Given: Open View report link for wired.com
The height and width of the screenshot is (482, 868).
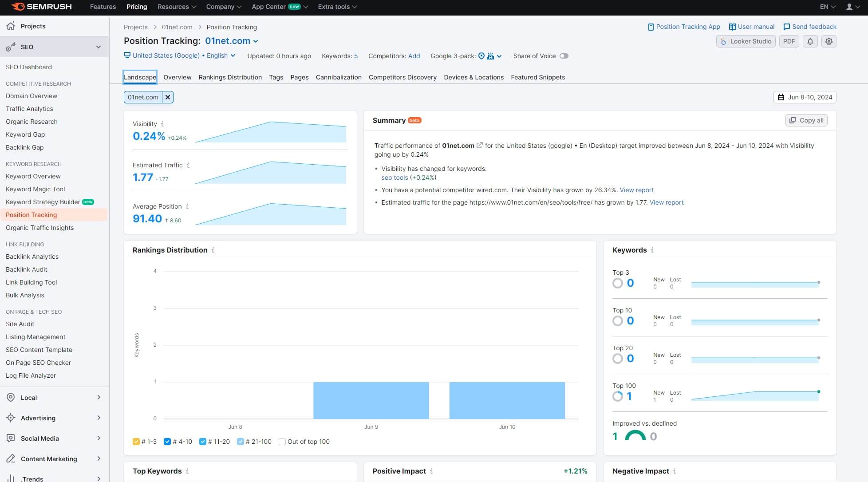Looking at the screenshot, I should [637, 190].
